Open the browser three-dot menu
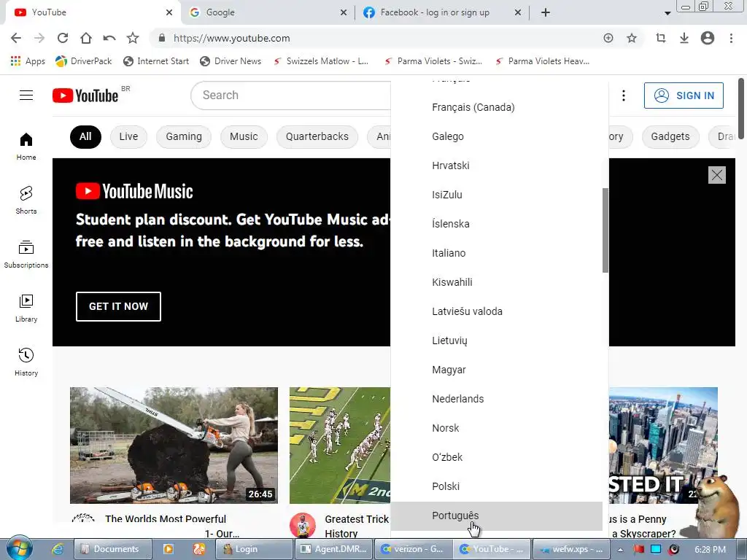Image resolution: width=747 pixels, height=560 pixels. point(731,38)
